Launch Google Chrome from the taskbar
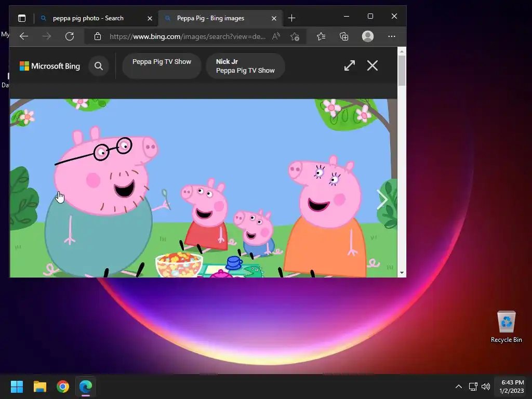 63,387
